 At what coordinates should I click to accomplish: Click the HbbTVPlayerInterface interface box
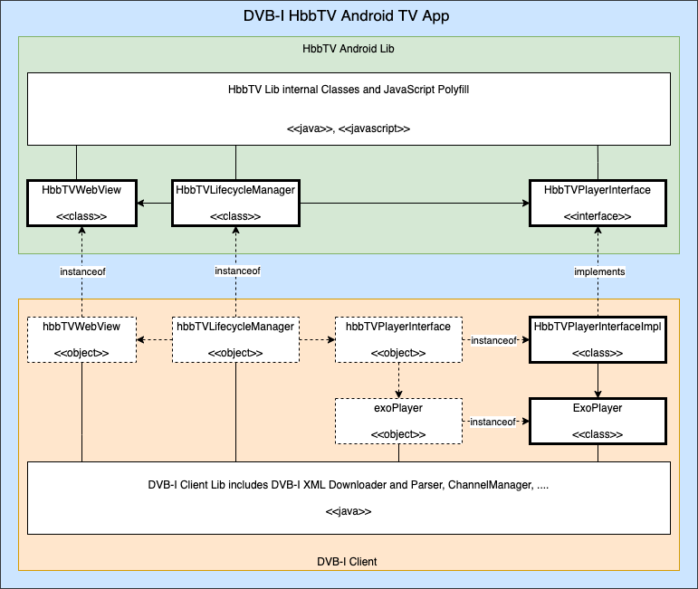599,201
